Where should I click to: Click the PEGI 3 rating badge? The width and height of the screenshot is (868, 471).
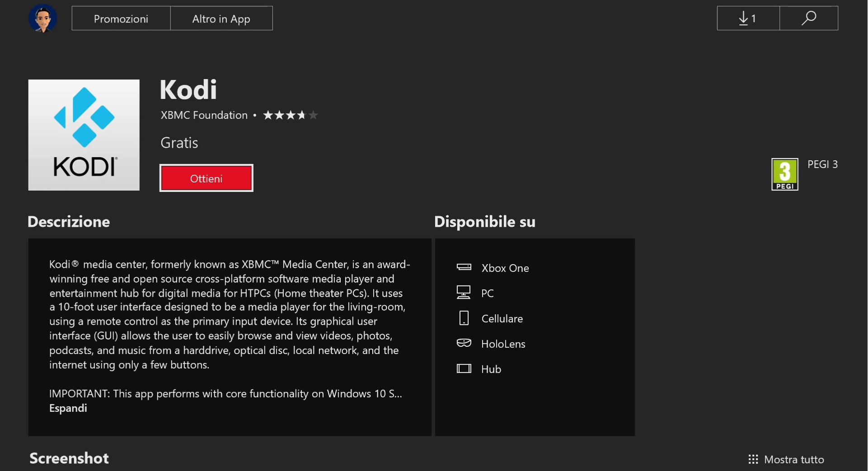pyautogui.click(x=785, y=174)
